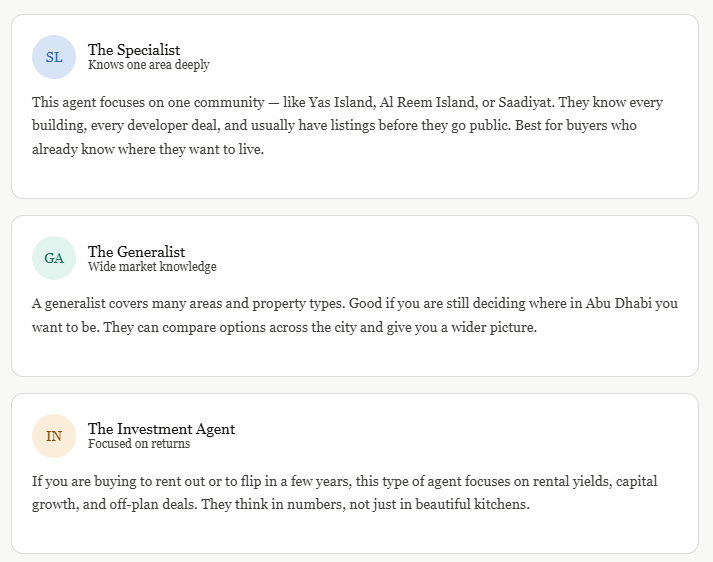The width and height of the screenshot is (713, 562).
Task: Click the "Knows one area deeply" subtitle
Action: pos(148,65)
